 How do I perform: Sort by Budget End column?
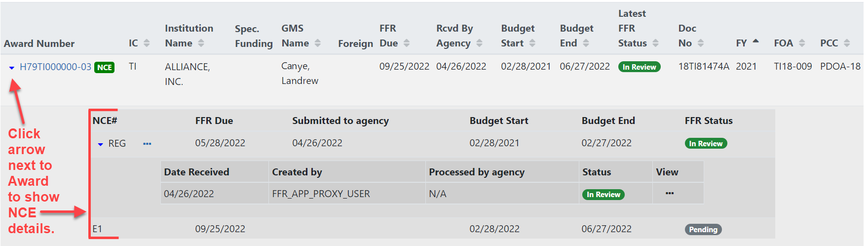(x=586, y=43)
